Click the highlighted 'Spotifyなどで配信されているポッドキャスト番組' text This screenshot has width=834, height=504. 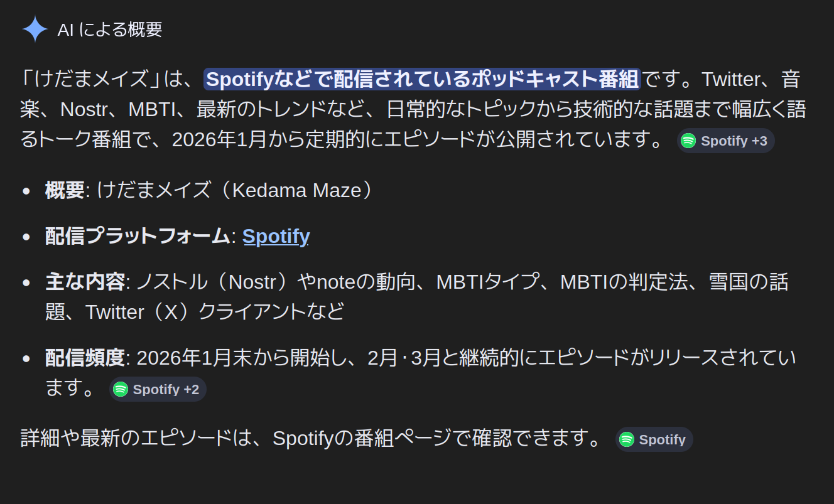pyautogui.click(x=422, y=80)
